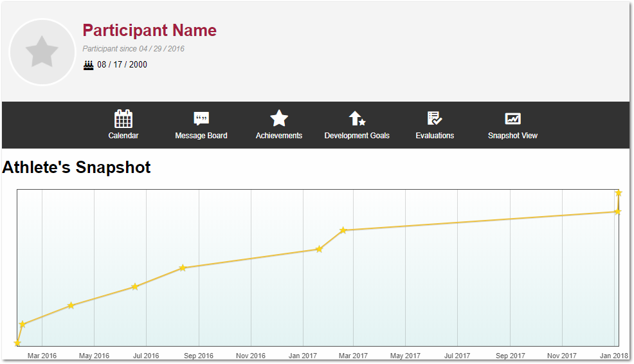
Task: Open Achievements via the star icon
Action: coord(279,118)
